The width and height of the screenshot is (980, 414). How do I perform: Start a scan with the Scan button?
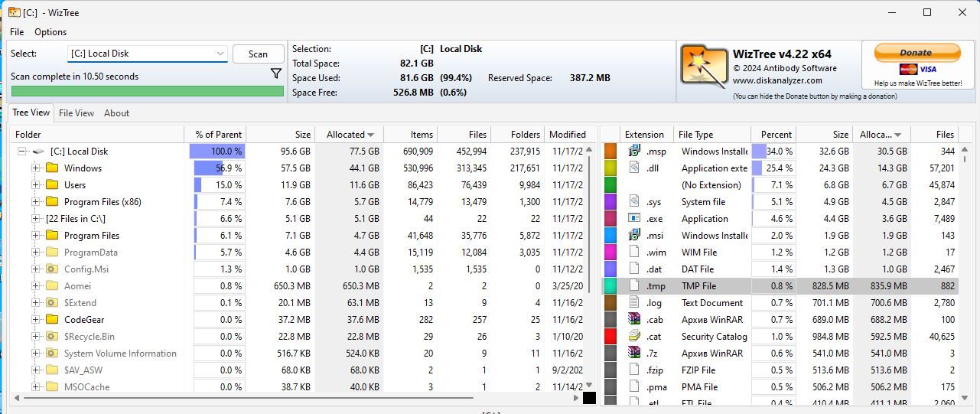tap(258, 54)
